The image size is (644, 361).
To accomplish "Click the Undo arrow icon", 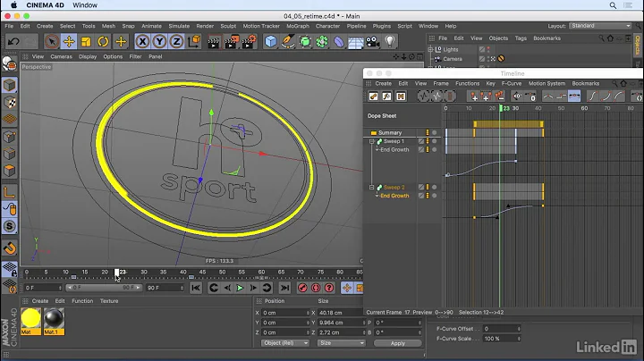I will 13,41.
